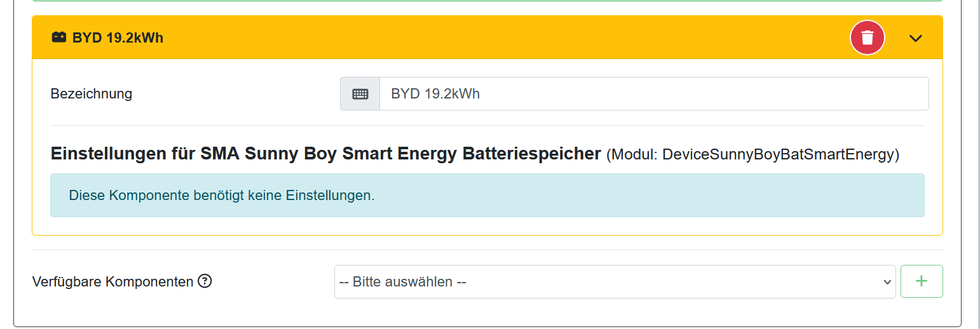The height and width of the screenshot is (329, 980).
Task: Click the battery icon in the yellow header
Action: [x=59, y=37]
